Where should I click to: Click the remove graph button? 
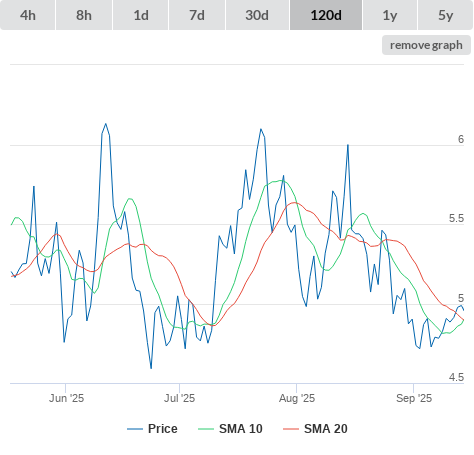pyautogui.click(x=426, y=45)
